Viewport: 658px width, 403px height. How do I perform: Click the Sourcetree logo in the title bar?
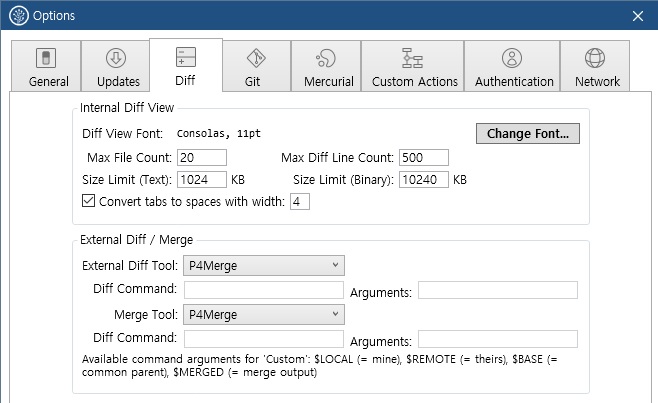[x=18, y=16]
